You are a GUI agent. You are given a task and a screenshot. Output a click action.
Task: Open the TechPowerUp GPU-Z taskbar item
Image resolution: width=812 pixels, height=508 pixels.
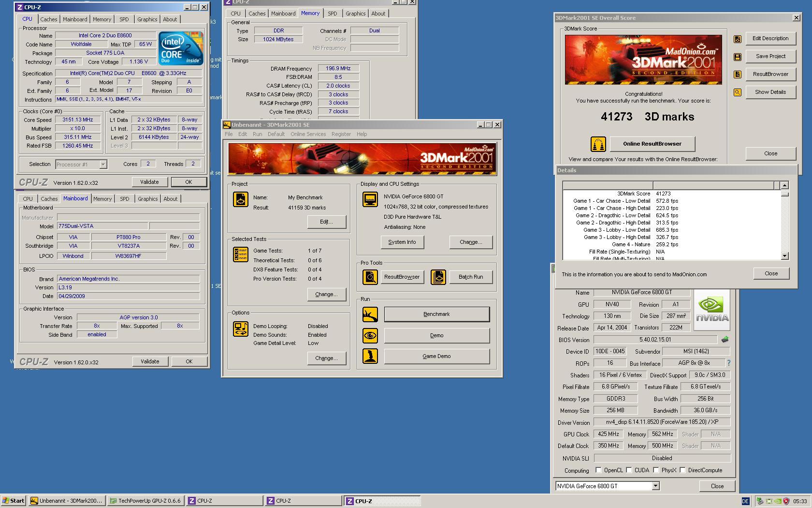tap(145, 501)
